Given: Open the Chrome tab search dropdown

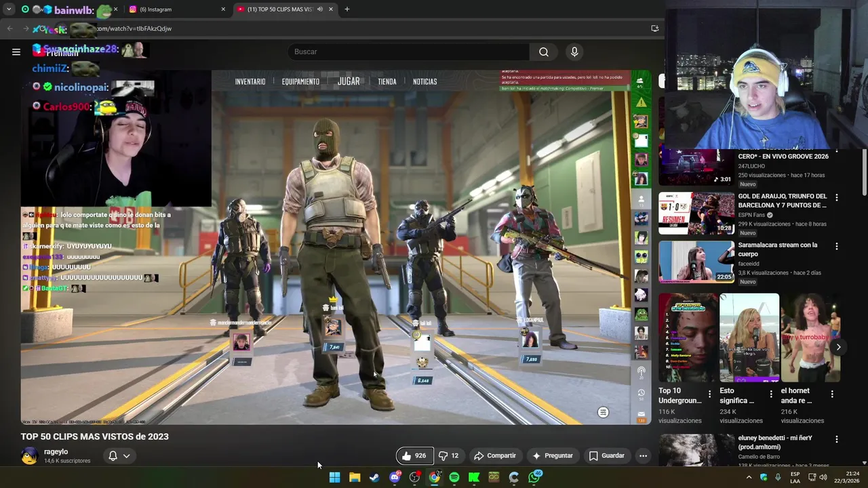Looking at the screenshot, I should (x=9, y=9).
